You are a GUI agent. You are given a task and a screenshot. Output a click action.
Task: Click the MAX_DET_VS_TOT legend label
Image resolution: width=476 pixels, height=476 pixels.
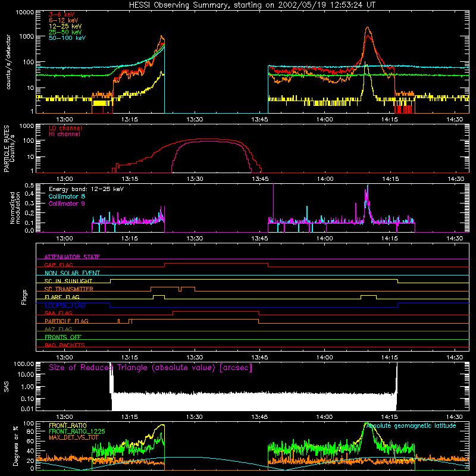74,437
